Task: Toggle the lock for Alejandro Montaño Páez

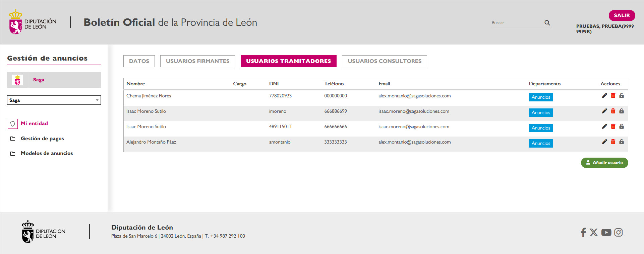Action: point(622,142)
